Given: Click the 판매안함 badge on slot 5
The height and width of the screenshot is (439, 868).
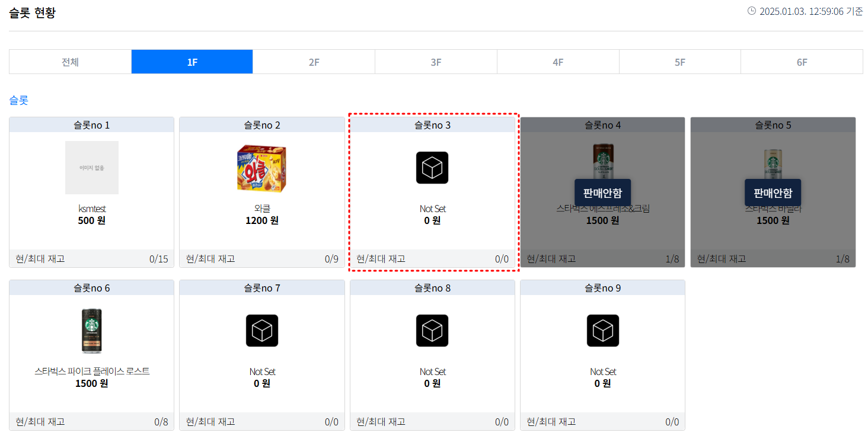Looking at the screenshot, I should (773, 192).
